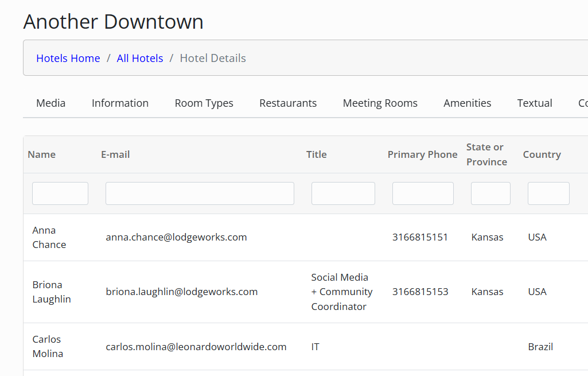This screenshot has width=588, height=376.
Task: Select the Amenities tab
Action: [468, 103]
